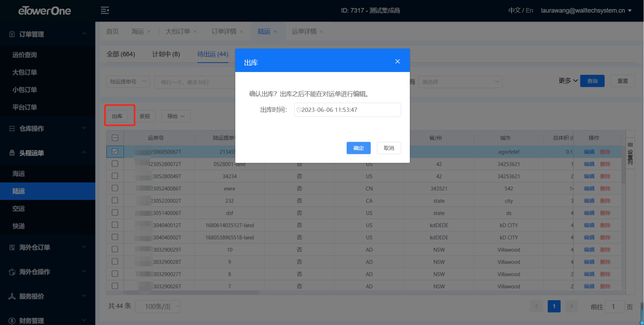644x325 pixels.
Task: Select 空运 in the sidebar menu
Action: point(19,208)
